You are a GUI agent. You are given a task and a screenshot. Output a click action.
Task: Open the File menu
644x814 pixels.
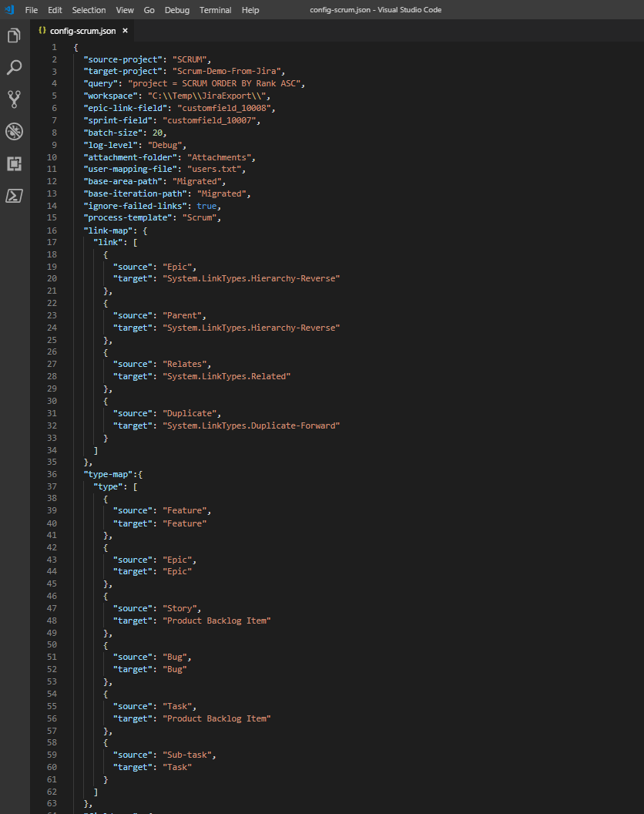[31, 10]
